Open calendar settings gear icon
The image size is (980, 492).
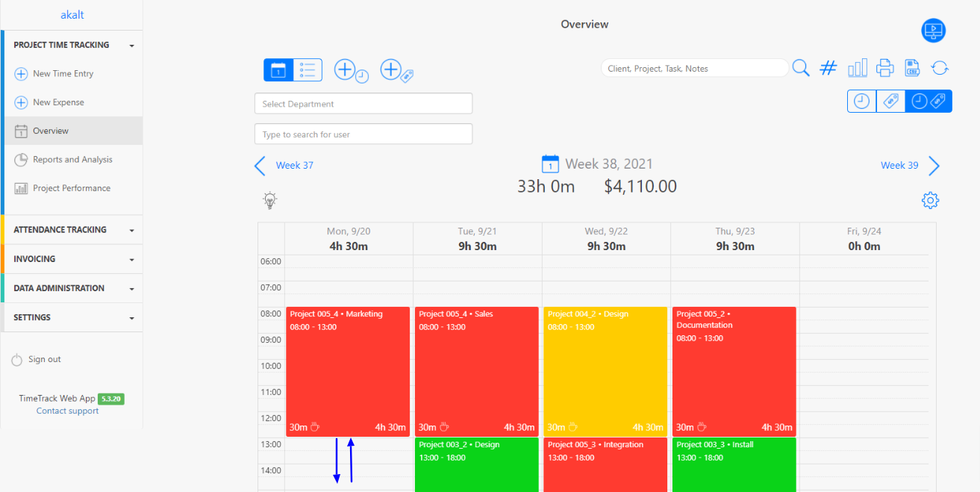tap(930, 200)
